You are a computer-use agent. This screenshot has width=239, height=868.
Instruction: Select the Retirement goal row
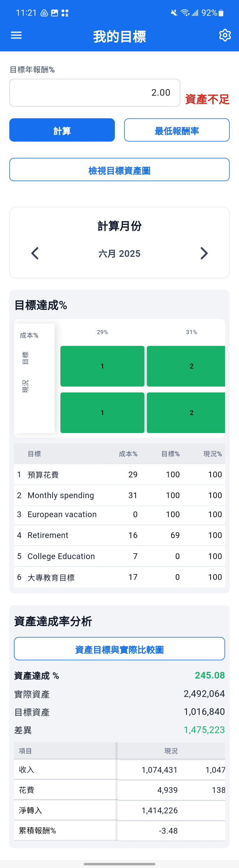119,535
